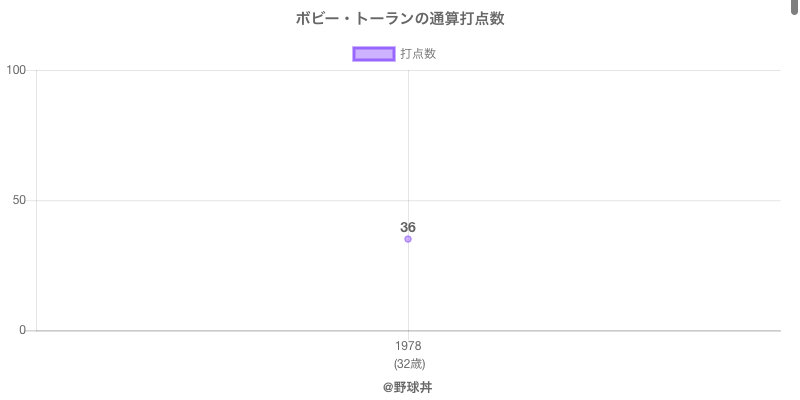Click the 36 data value label

pyautogui.click(x=408, y=227)
